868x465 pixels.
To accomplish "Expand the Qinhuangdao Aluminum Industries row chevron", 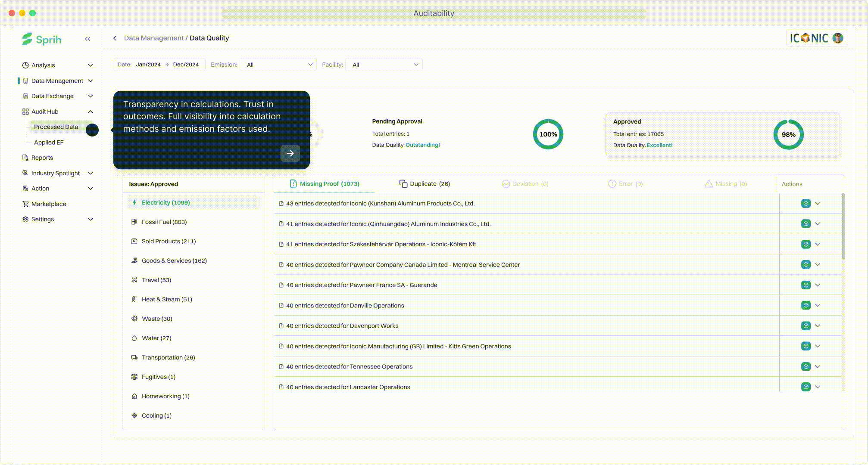I will pos(818,224).
